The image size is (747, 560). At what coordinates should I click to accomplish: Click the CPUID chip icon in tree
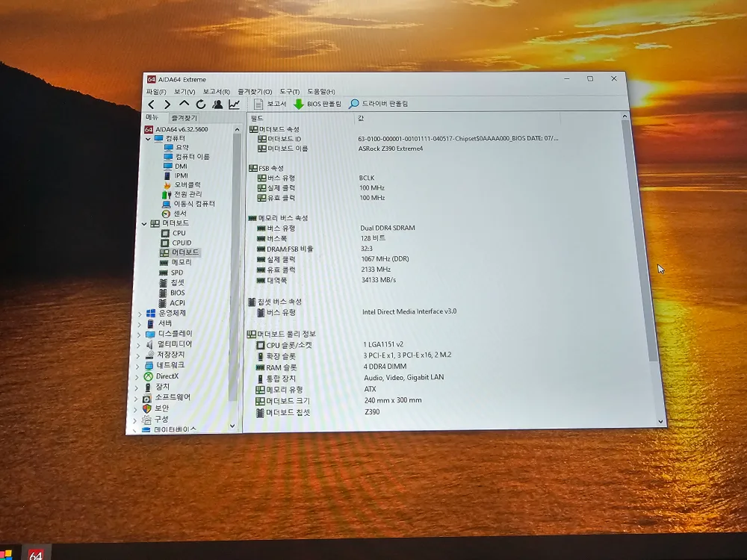tap(164, 243)
